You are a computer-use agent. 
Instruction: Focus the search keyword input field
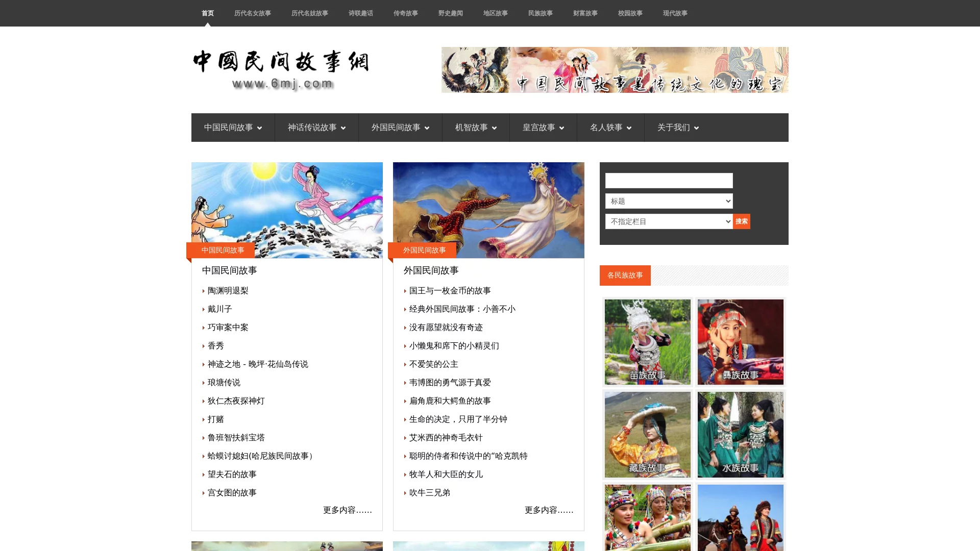pyautogui.click(x=669, y=181)
